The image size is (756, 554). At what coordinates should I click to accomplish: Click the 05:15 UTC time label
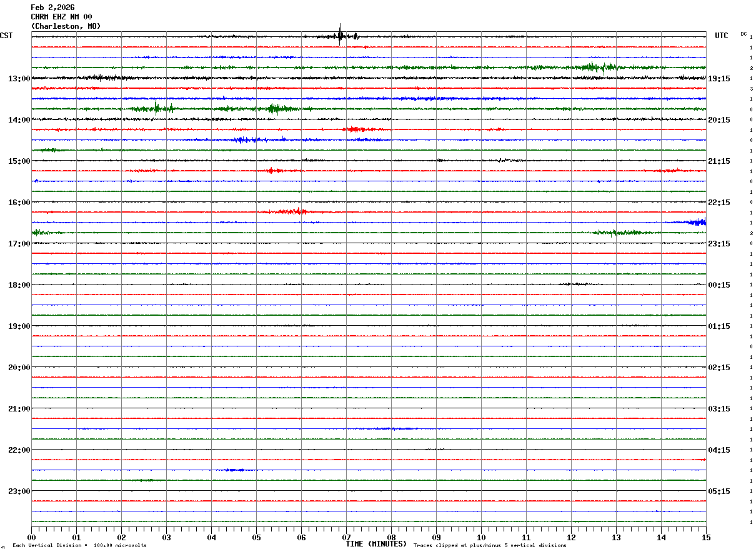719,491
